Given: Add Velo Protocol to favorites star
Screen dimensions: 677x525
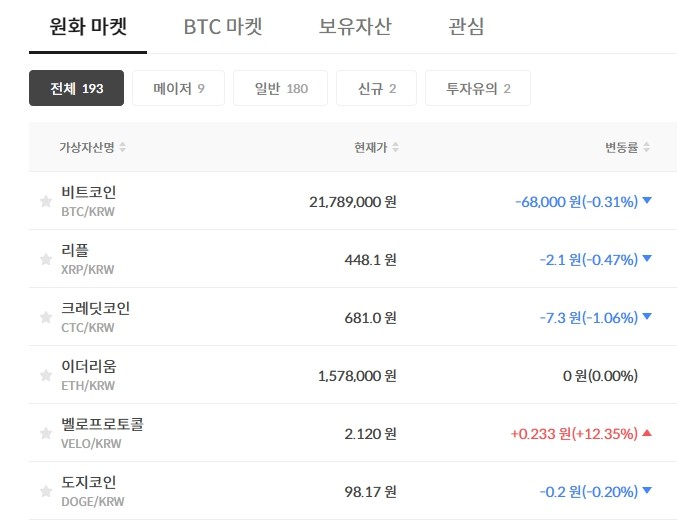Looking at the screenshot, I should (45, 434).
